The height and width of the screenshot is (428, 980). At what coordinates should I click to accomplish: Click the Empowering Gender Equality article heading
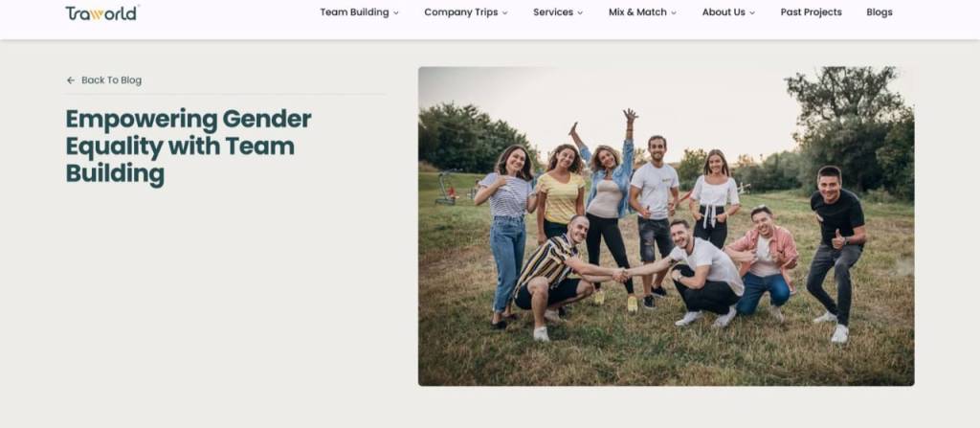(189, 146)
